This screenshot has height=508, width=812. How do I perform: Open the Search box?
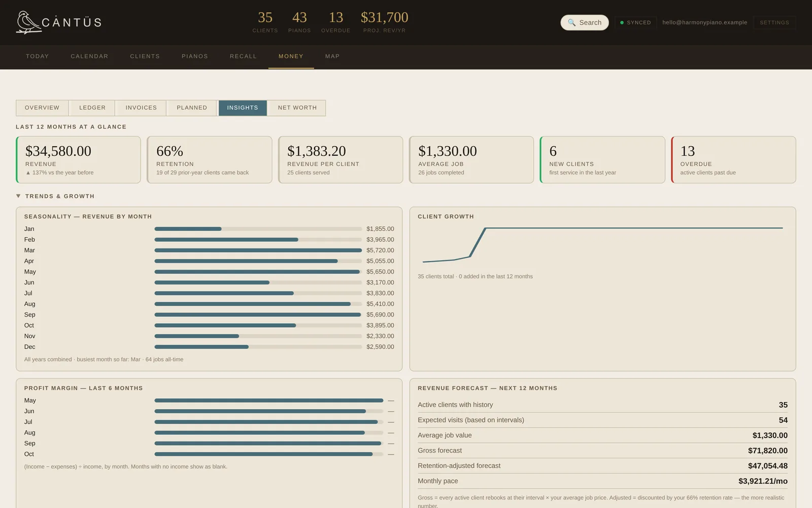pos(585,22)
